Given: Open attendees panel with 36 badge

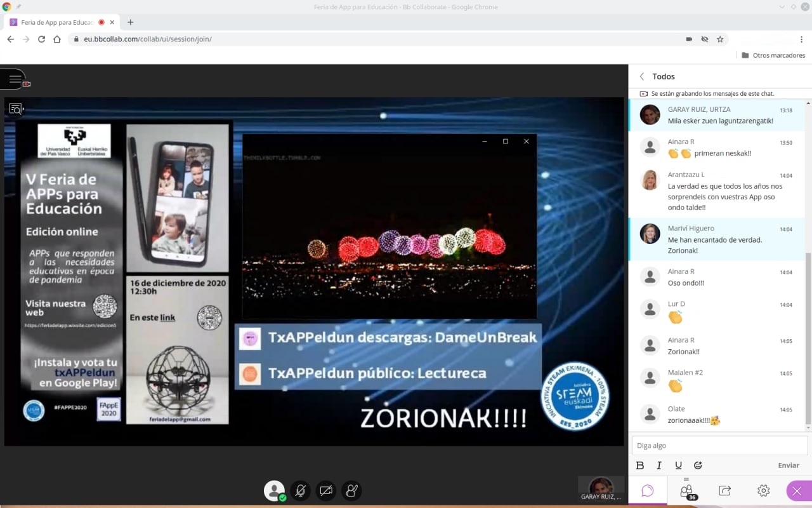Looking at the screenshot, I should click(686, 491).
